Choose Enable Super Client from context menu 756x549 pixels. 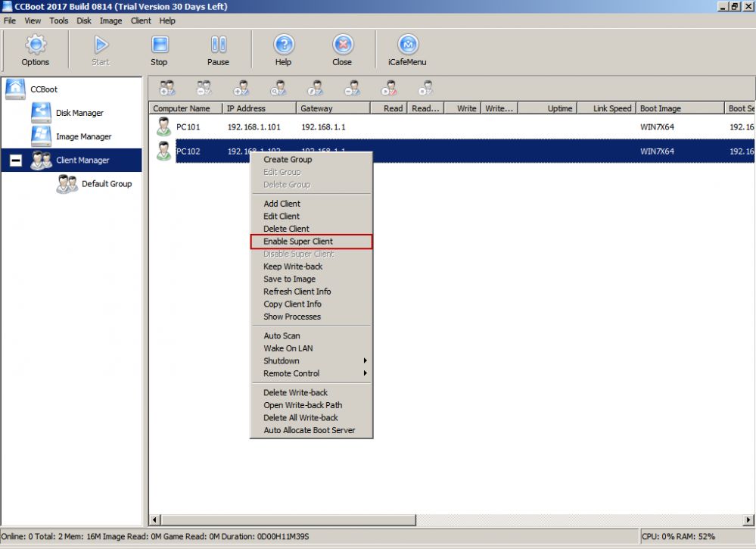[312, 242]
